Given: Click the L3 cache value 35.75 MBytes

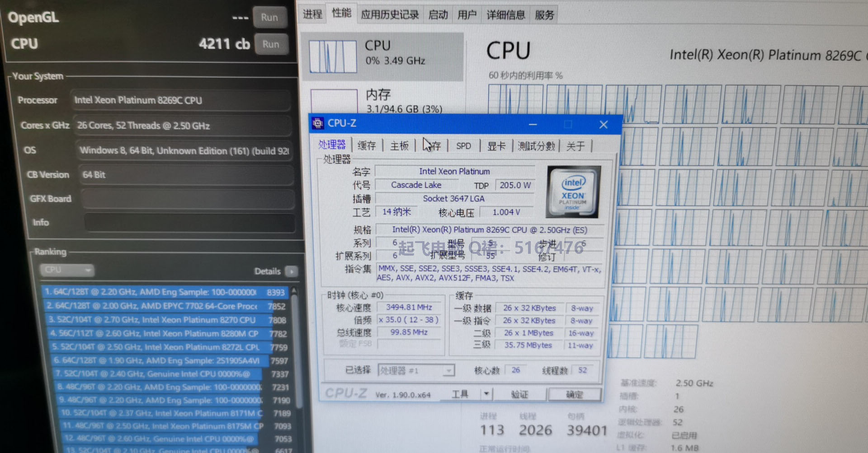Looking at the screenshot, I should pyautogui.click(x=528, y=345).
